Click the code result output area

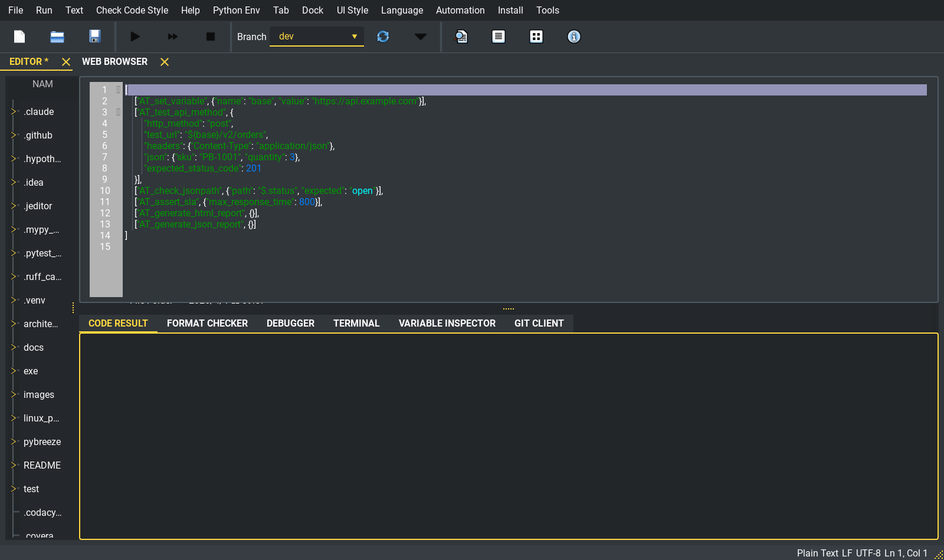509,436
